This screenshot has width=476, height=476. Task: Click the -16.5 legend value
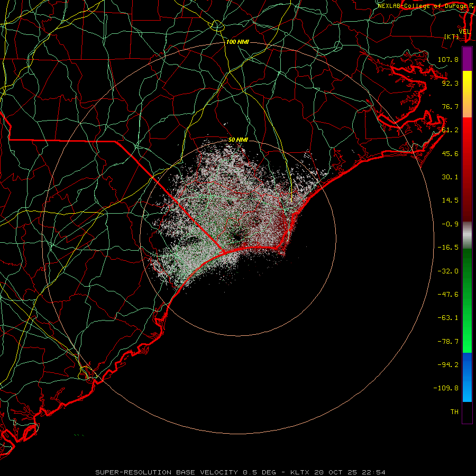coord(448,248)
